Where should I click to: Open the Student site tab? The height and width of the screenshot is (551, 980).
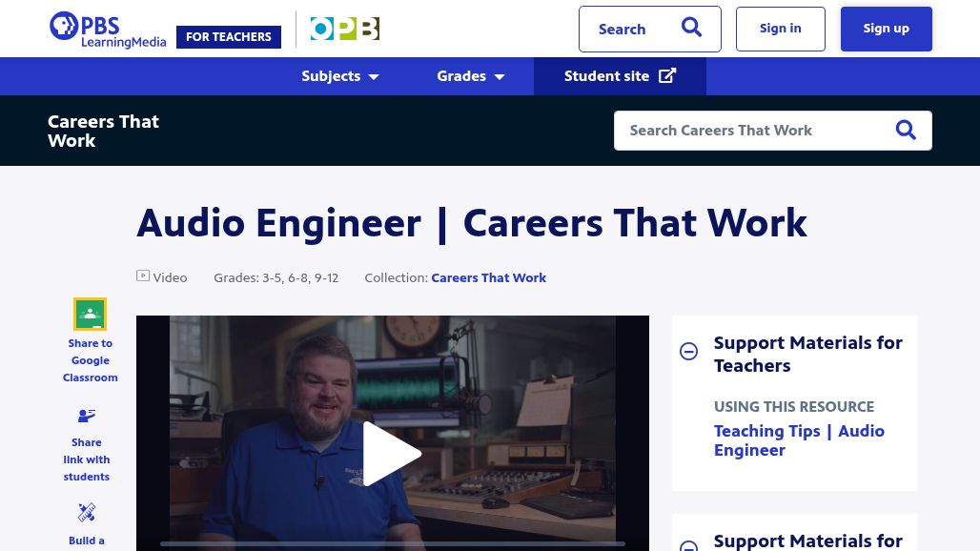[x=620, y=76]
